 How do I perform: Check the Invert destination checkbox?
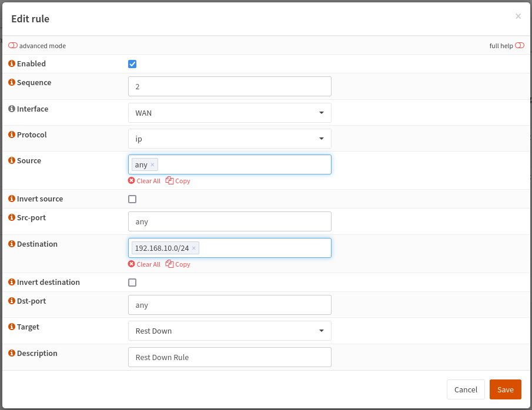click(x=132, y=282)
